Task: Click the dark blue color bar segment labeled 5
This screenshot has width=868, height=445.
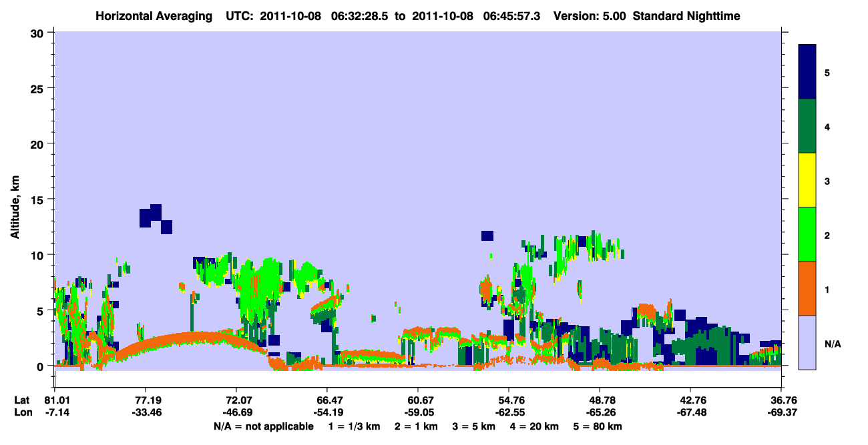Action: tap(807, 72)
